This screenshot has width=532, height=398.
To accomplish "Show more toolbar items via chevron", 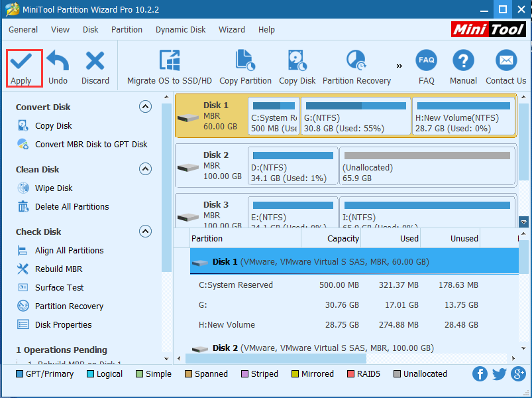I will (x=399, y=66).
